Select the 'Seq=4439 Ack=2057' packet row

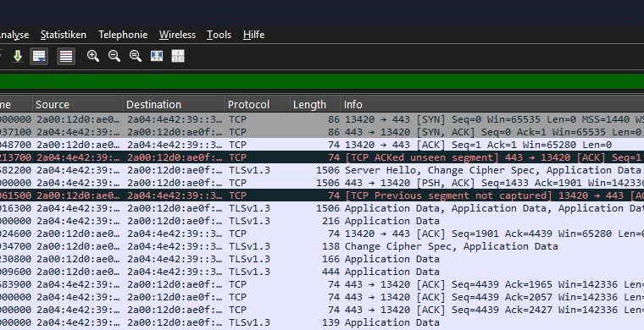(x=322, y=297)
